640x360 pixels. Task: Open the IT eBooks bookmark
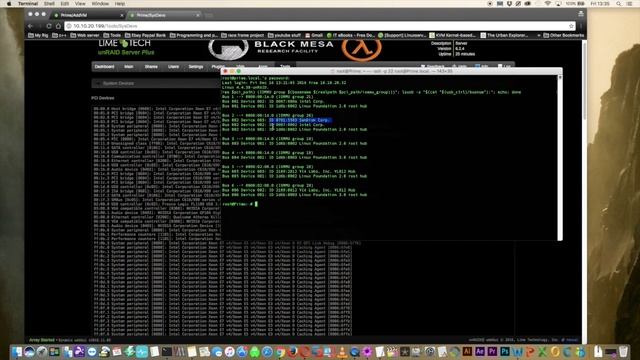351,36
